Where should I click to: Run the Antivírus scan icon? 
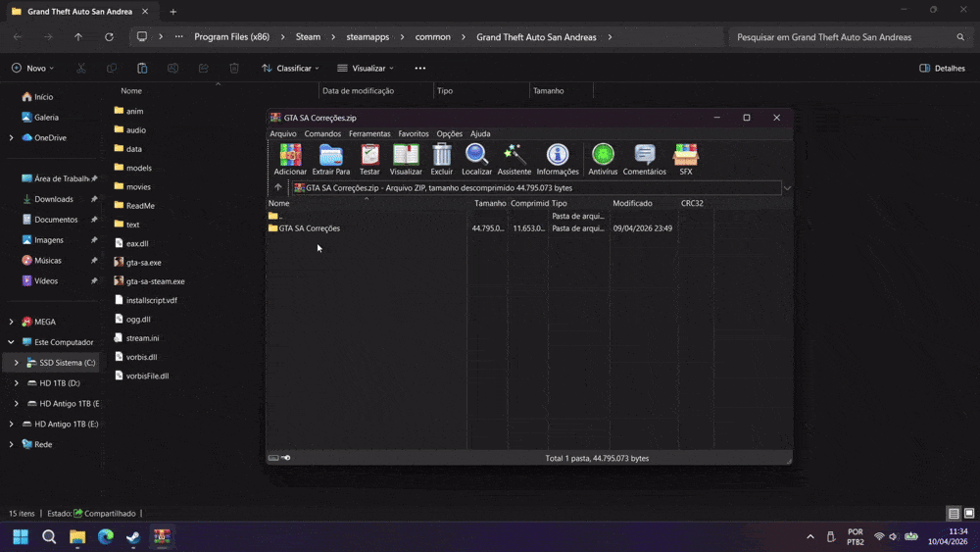603,160
